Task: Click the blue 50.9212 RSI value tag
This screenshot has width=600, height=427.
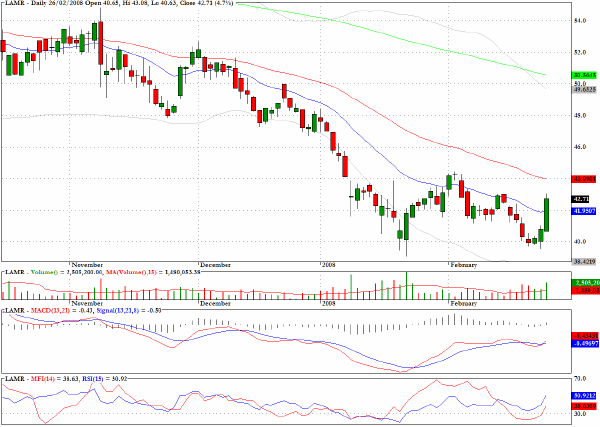Action: [585, 396]
